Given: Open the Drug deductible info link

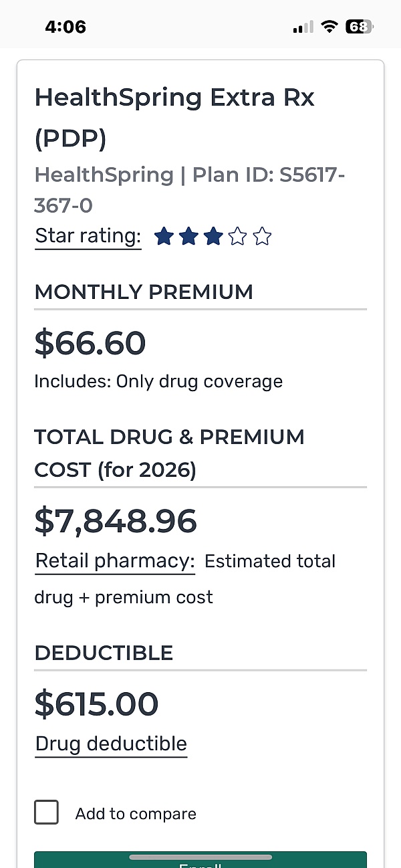Looking at the screenshot, I should tap(111, 744).
